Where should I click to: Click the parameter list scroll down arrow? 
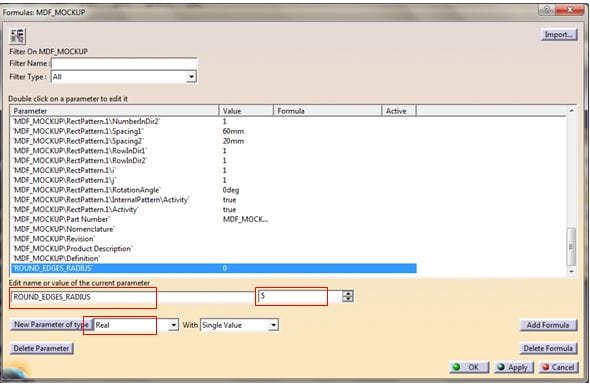click(571, 272)
